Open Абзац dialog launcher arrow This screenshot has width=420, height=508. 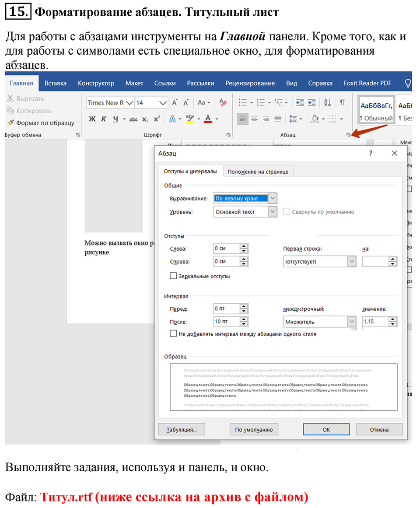348,135
